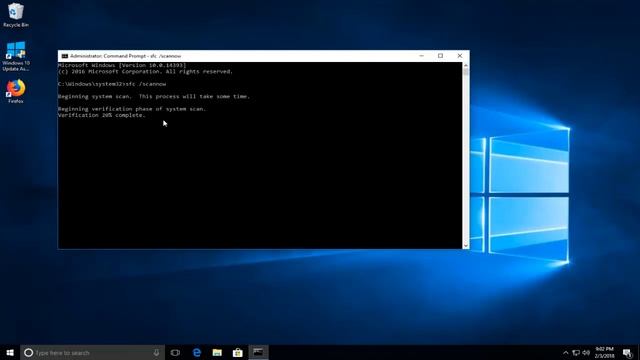
Task: Open Task View on the taskbar
Action: tap(175, 353)
